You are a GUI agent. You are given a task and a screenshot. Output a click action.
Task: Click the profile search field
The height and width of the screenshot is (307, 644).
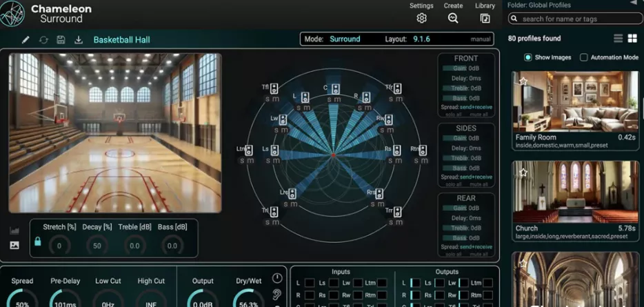click(575, 19)
